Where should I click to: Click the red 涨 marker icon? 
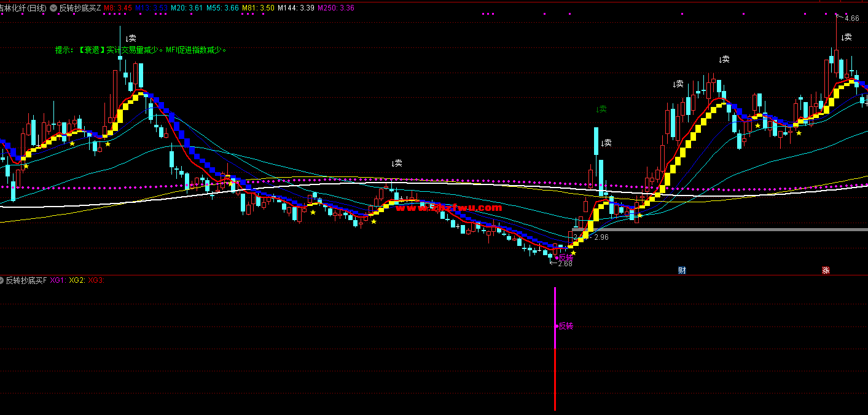826,271
